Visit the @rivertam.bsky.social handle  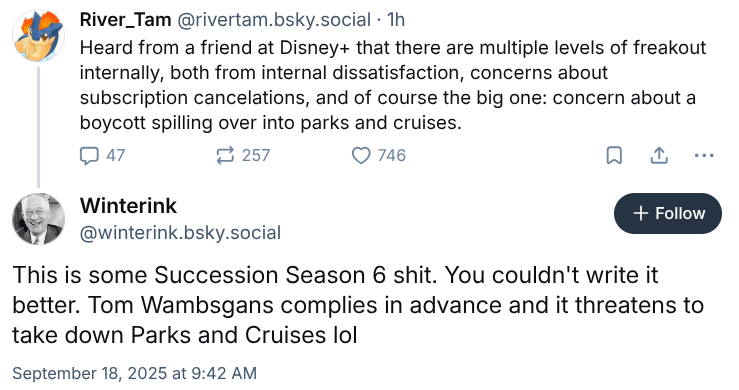click(274, 20)
